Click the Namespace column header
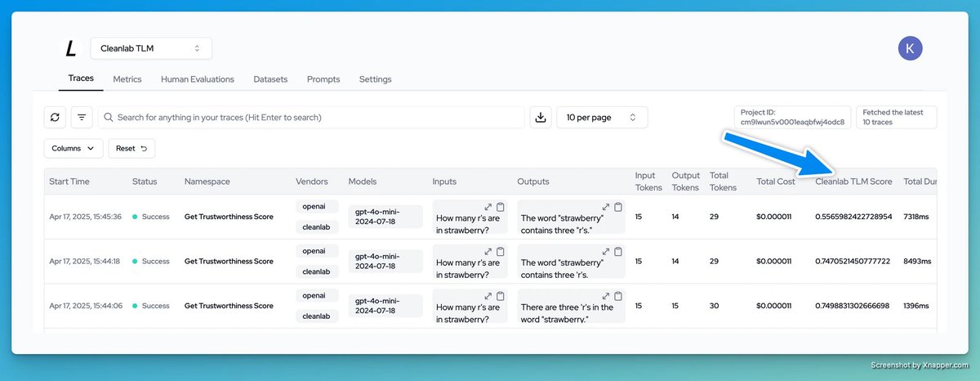The image size is (980, 381). (207, 182)
